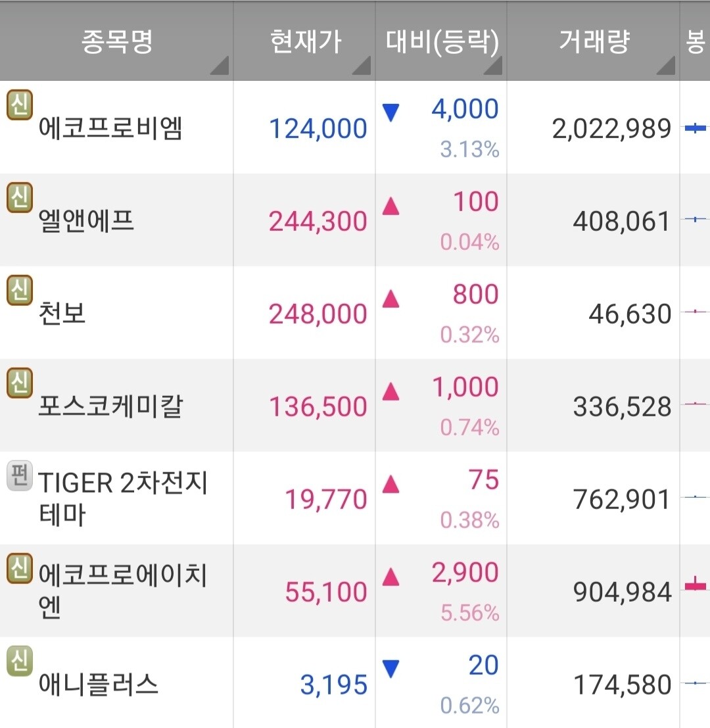Click the 신 badge beside 천보
The width and height of the screenshot is (710, 728).
tap(19, 290)
